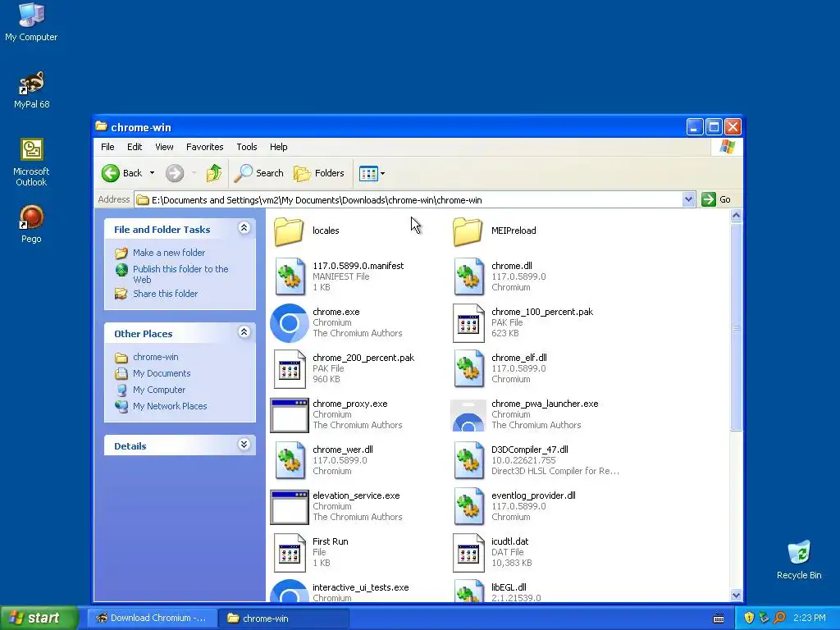Open the locales folder icon
Viewport: 840px width, 630px height.
tap(290, 231)
